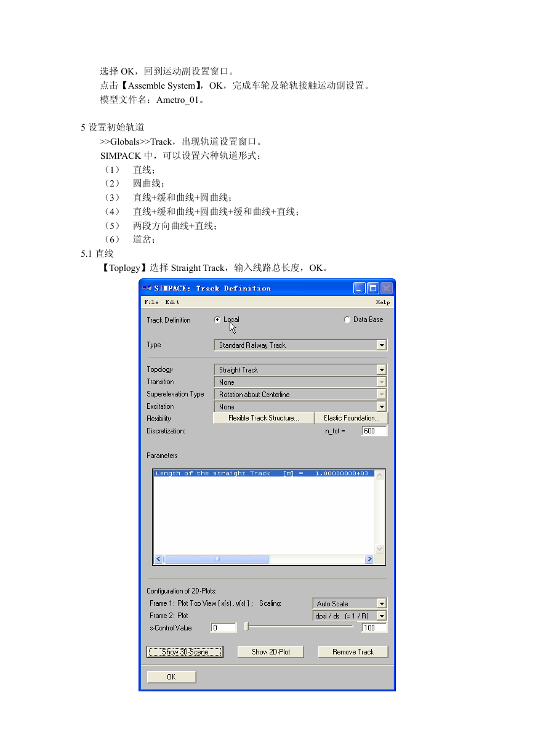The width and height of the screenshot is (535, 756).
Task: Open the Excitation dropdown
Action: click(x=300, y=407)
